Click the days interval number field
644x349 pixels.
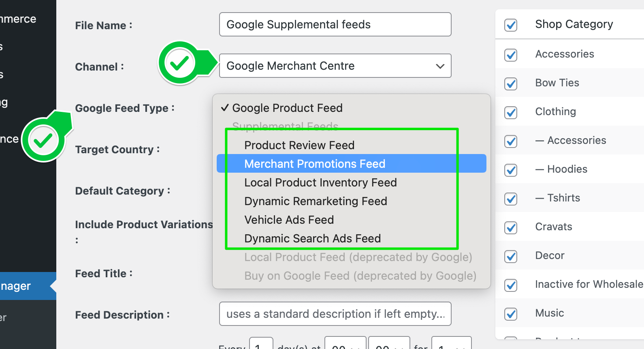[x=261, y=345]
